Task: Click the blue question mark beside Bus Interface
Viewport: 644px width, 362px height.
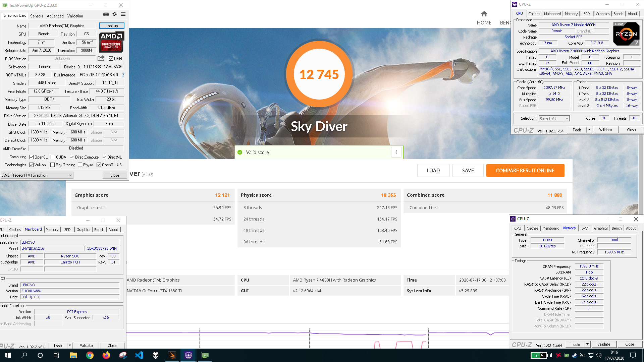Action: 123,75
